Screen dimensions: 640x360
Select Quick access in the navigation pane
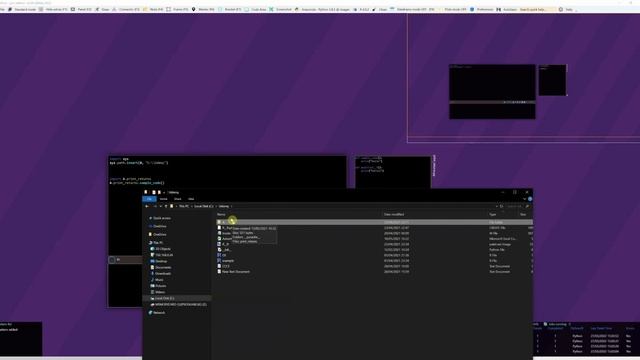point(160,218)
